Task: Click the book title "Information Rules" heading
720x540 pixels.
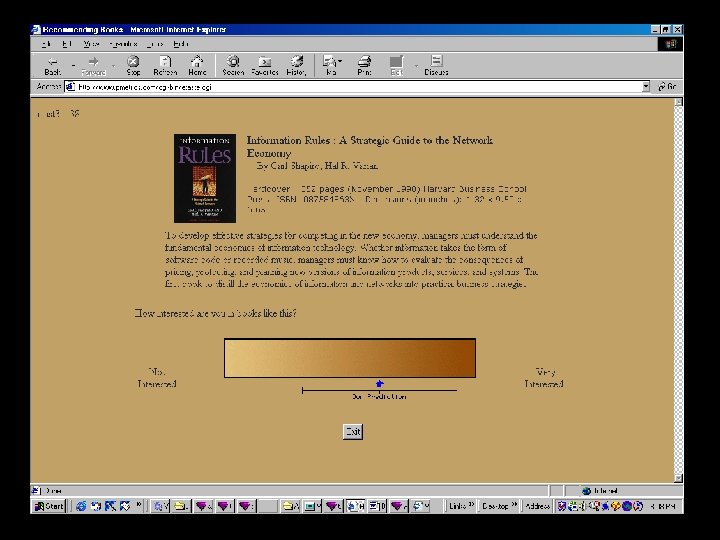Action: pyautogui.click(x=370, y=146)
